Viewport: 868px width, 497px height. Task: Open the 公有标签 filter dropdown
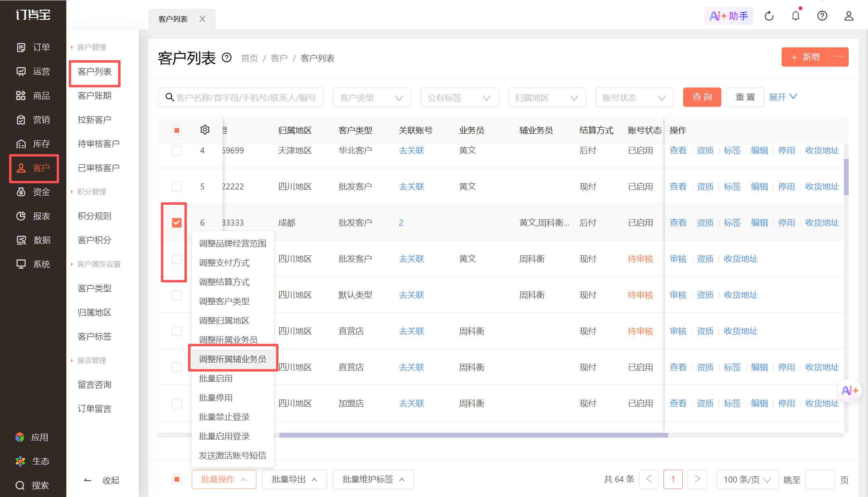pos(459,97)
